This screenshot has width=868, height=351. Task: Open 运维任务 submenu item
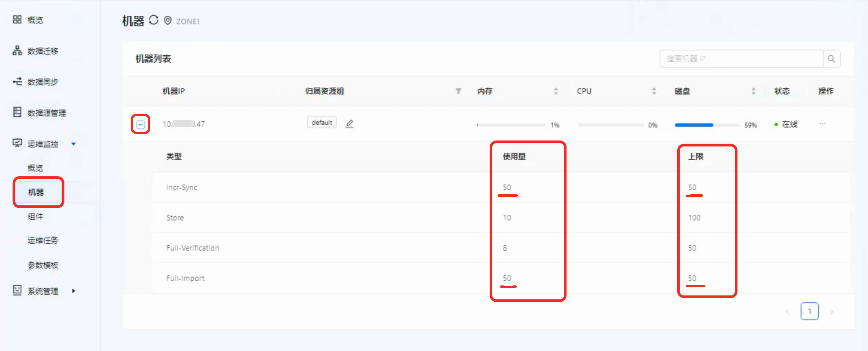tap(43, 240)
